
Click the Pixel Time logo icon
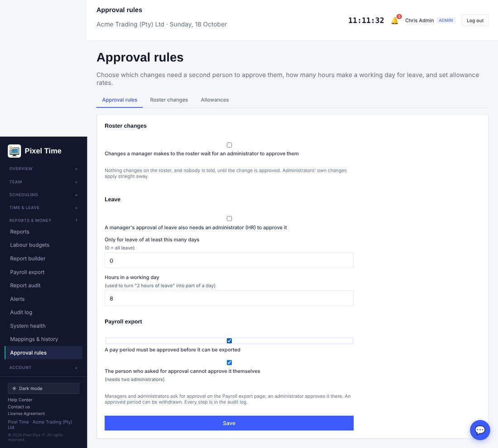tap(14, 151)
